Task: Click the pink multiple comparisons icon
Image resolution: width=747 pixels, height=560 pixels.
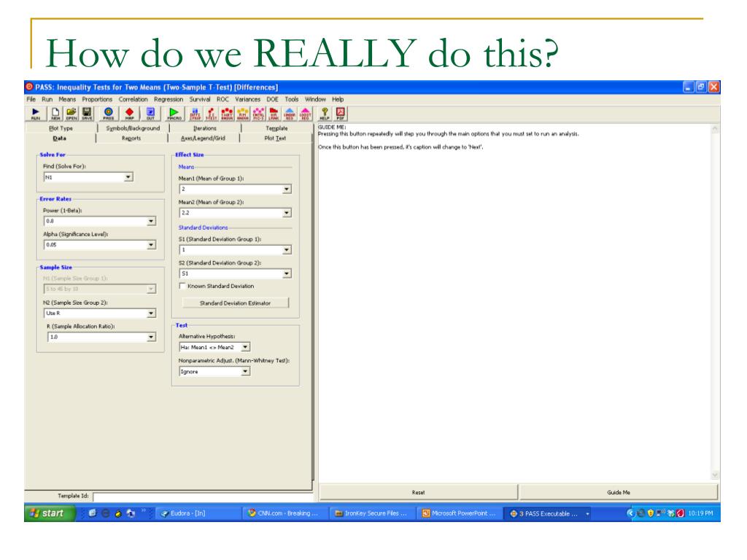Action: 258,114
